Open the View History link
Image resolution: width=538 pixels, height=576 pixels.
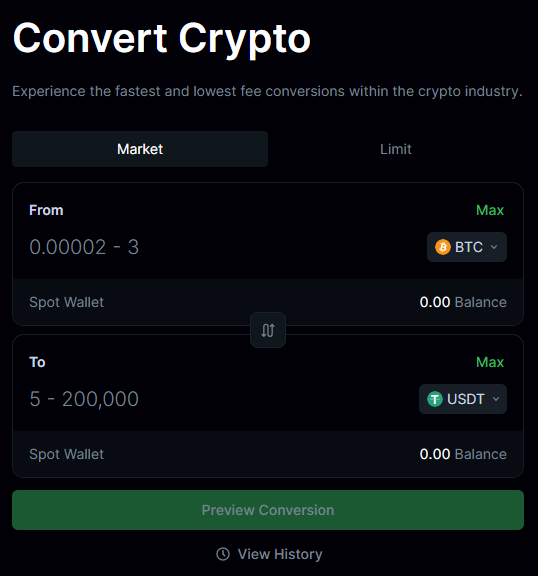tap(280, 554)
